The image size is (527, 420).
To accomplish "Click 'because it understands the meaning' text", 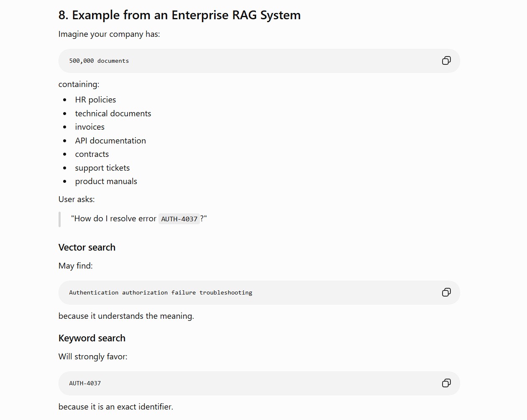I will click(x=126, y=316).
